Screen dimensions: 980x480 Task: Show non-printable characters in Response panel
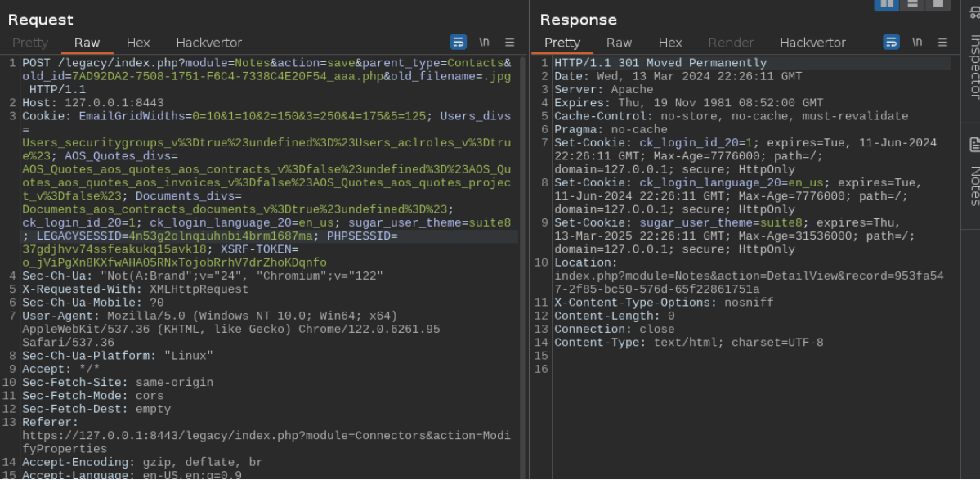click(917, 43)
